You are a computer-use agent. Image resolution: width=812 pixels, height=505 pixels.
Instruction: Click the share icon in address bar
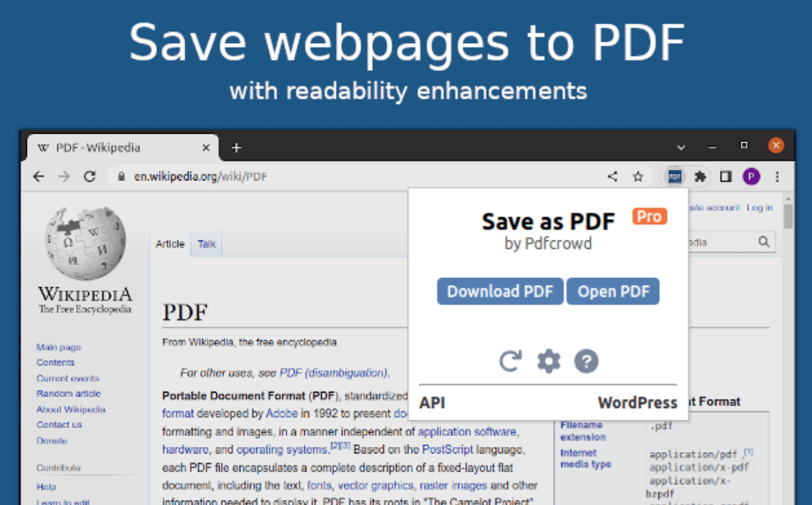613,177
